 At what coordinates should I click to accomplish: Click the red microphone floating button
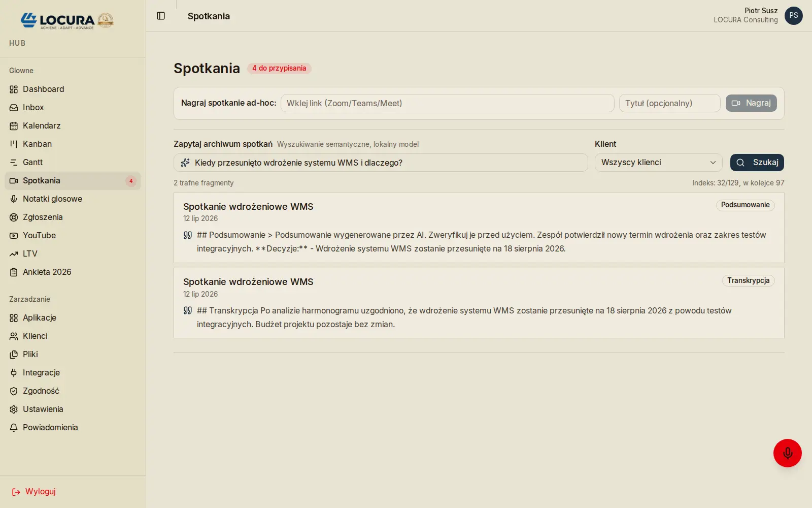click(x=787, y=453)
